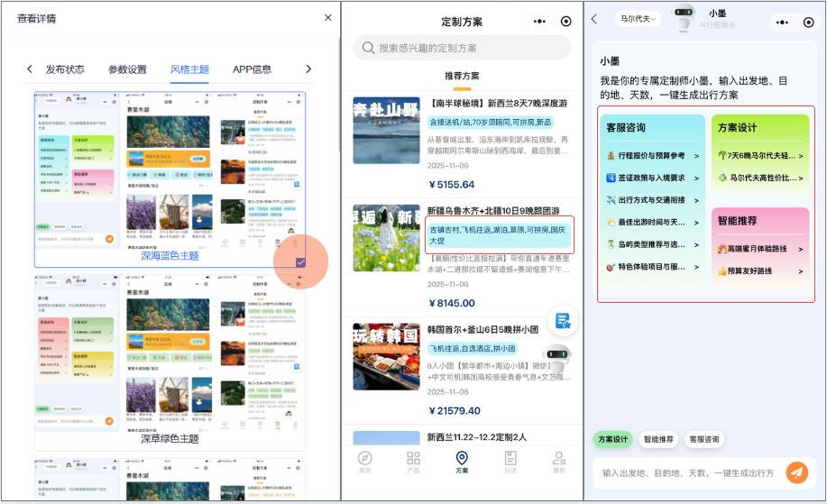Switch to the APP信息 tab
The image size is (827, 504).
252,69
